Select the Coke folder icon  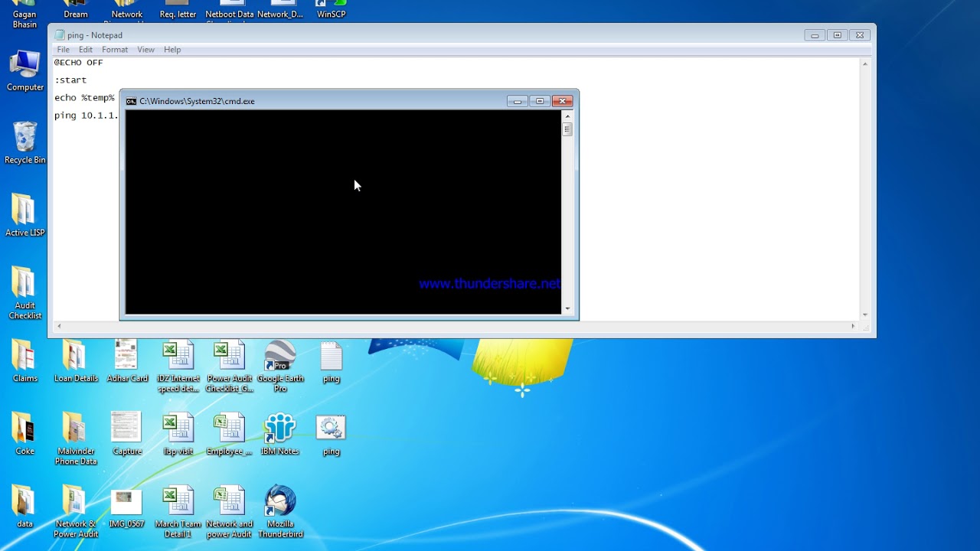[24, 434]
